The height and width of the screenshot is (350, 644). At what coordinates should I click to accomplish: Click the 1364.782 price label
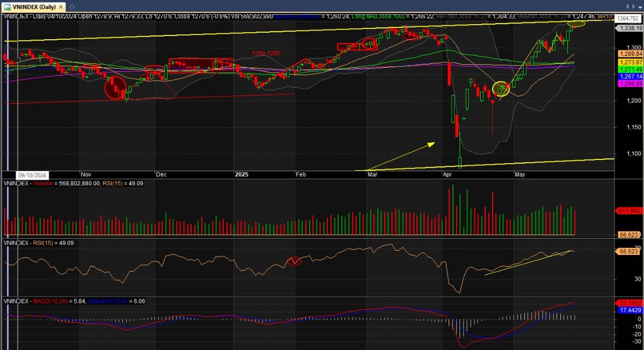628,18
